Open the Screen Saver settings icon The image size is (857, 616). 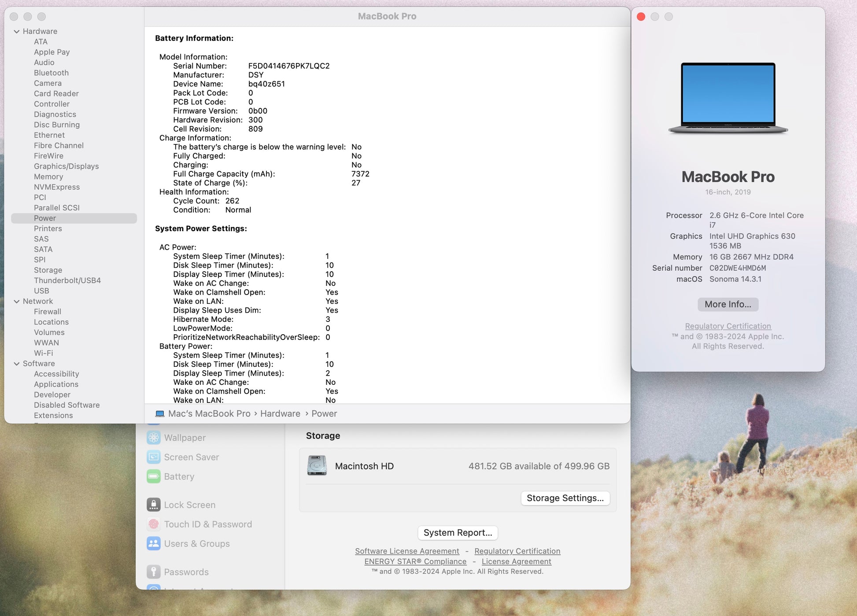153,457
